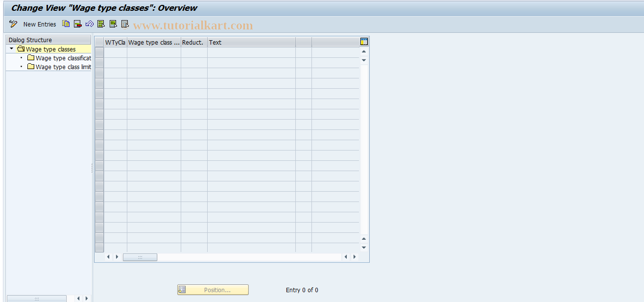Click the Position... button
644x302 pixels.
[213, 290]
